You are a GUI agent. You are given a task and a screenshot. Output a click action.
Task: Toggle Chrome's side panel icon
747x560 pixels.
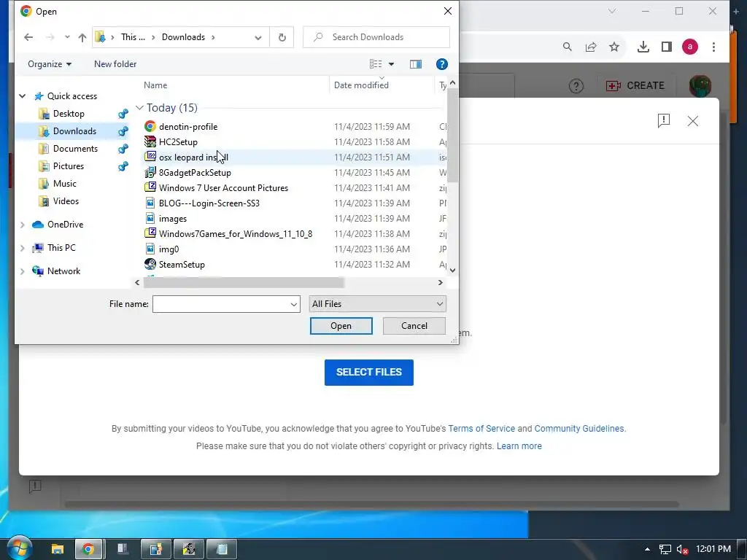667,47
